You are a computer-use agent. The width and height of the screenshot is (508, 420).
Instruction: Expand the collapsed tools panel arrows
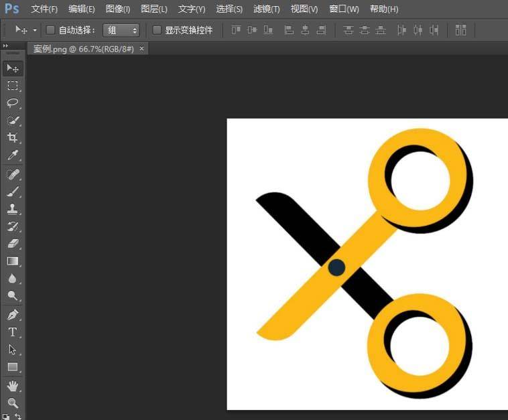(x=5, y=46)
